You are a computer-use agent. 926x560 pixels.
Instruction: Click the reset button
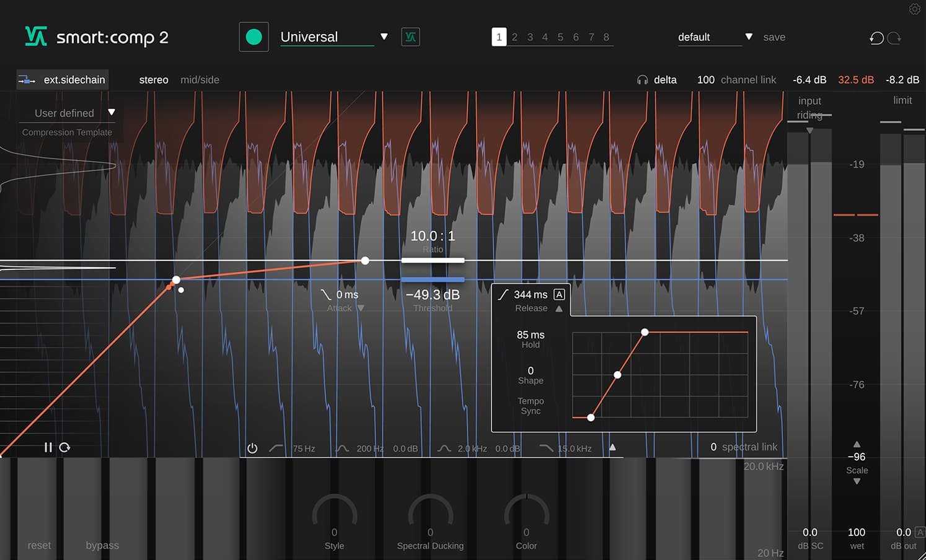pos(39,545)
